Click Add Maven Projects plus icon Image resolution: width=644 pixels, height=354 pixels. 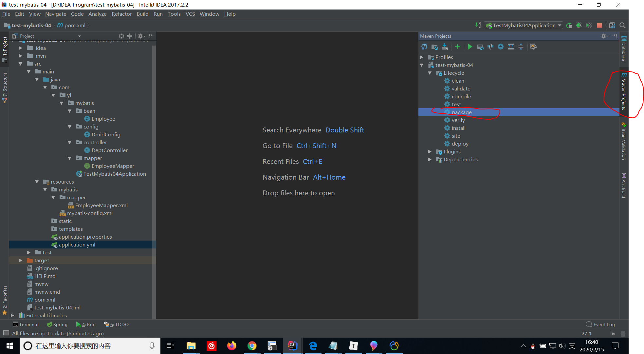pos(457,47)
